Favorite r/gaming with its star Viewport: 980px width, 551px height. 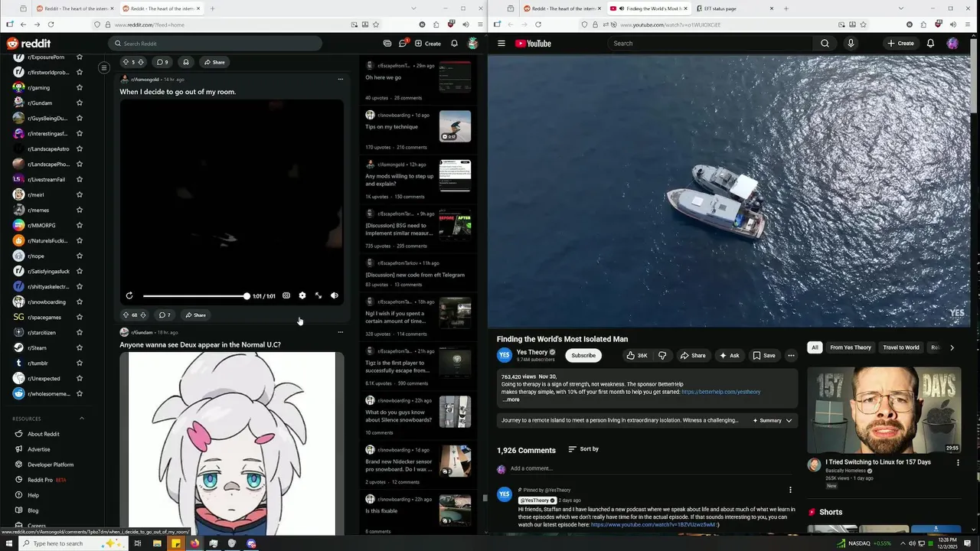(x=80, y=87)
